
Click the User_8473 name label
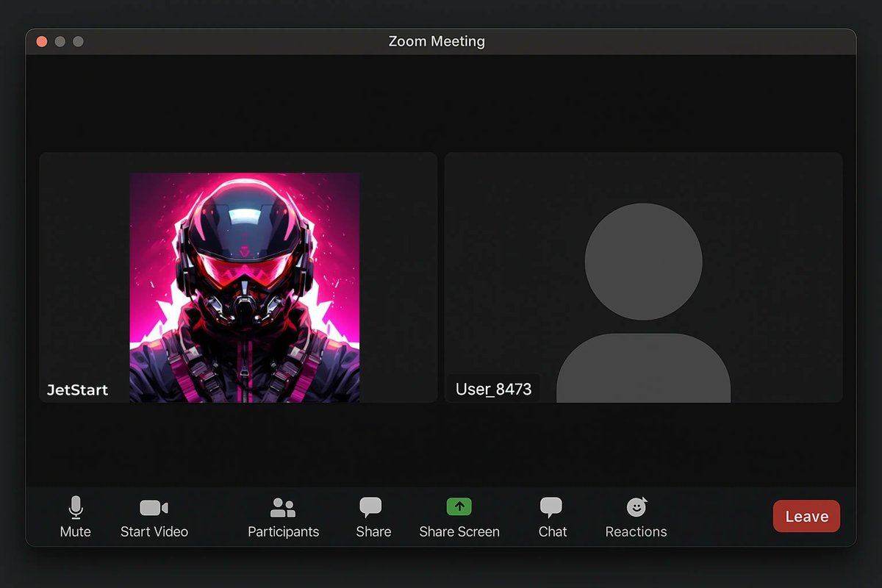(x=493, y=389)
